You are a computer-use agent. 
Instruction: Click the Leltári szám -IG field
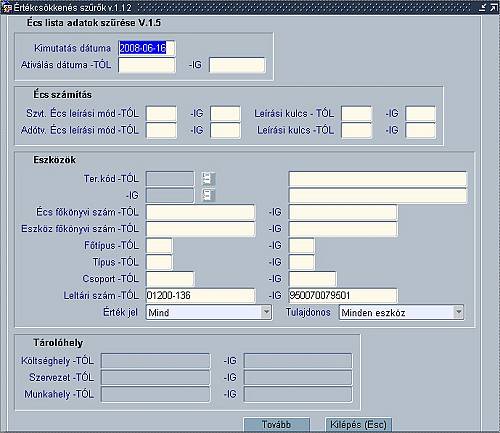pos(343,295)
